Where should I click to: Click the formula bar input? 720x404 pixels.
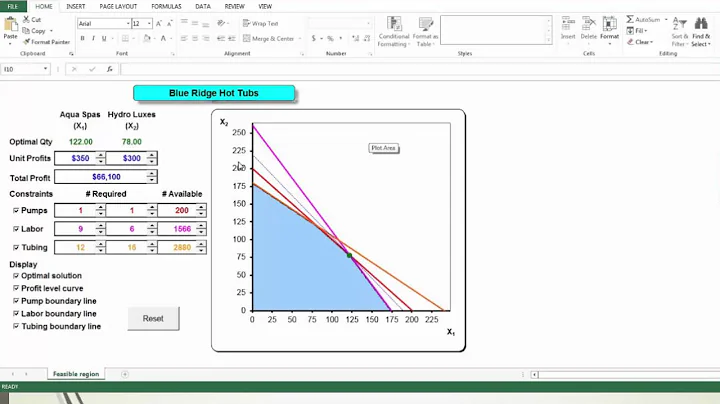(x=420, y=69)
